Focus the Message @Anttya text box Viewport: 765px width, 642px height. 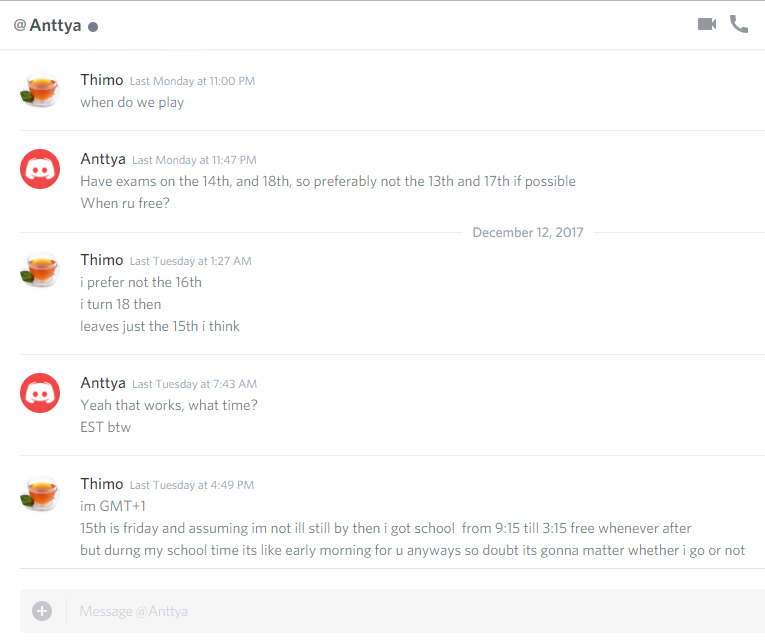click(x=400, y=611)
